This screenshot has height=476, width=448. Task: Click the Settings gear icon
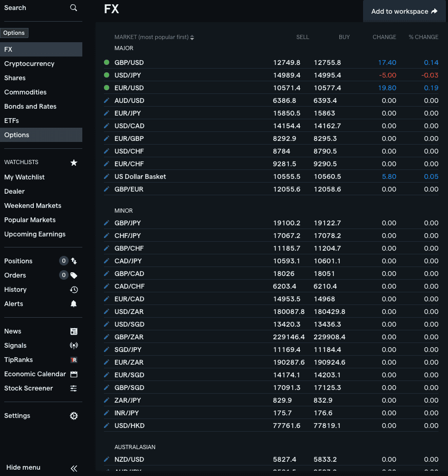coord(74,416)
